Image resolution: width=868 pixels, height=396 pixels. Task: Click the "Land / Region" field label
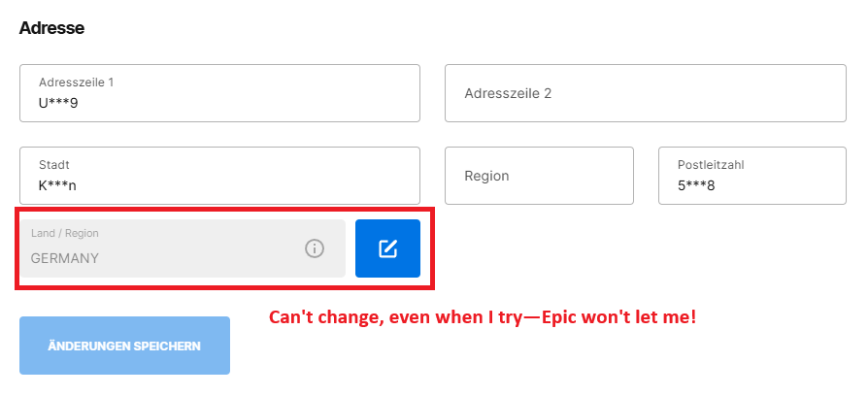coord(65,233)
